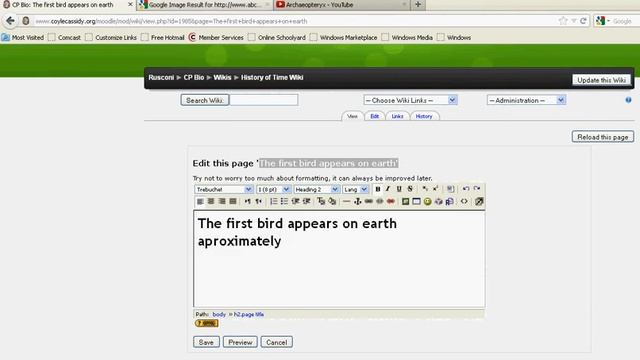640x360 pixels.
Task: Toggle bold formatting in the editor
Action: 378,189
